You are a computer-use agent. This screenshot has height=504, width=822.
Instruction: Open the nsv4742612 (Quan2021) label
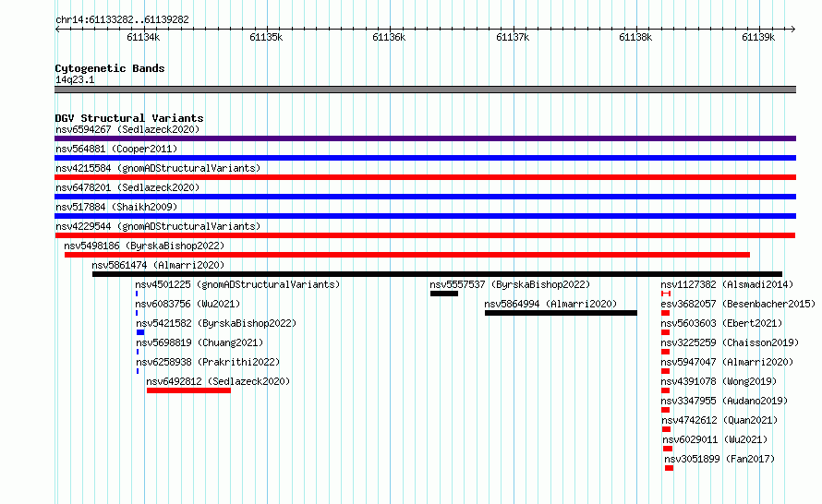pyautogui.click(x=719, y=420)
